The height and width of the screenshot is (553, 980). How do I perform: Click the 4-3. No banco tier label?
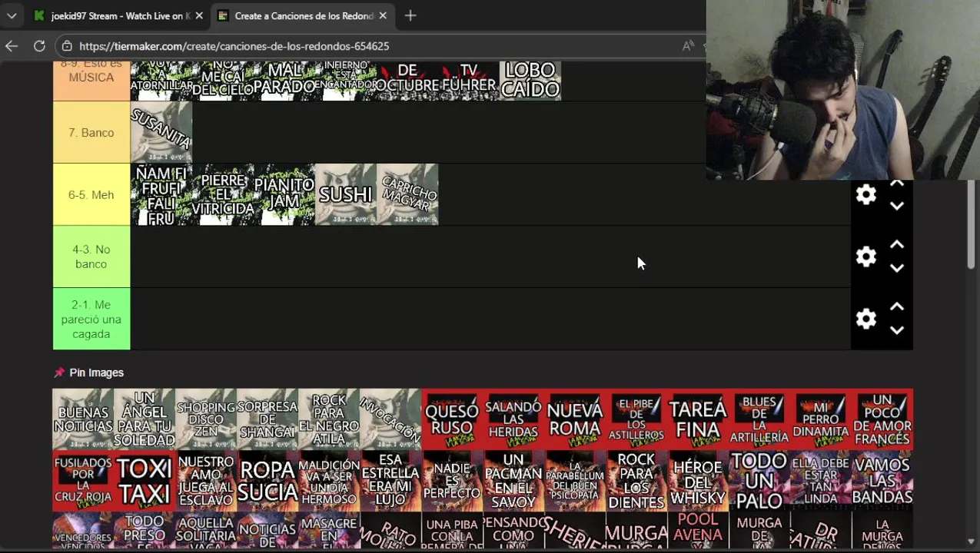pyautogui.click(x=91, y=257)
